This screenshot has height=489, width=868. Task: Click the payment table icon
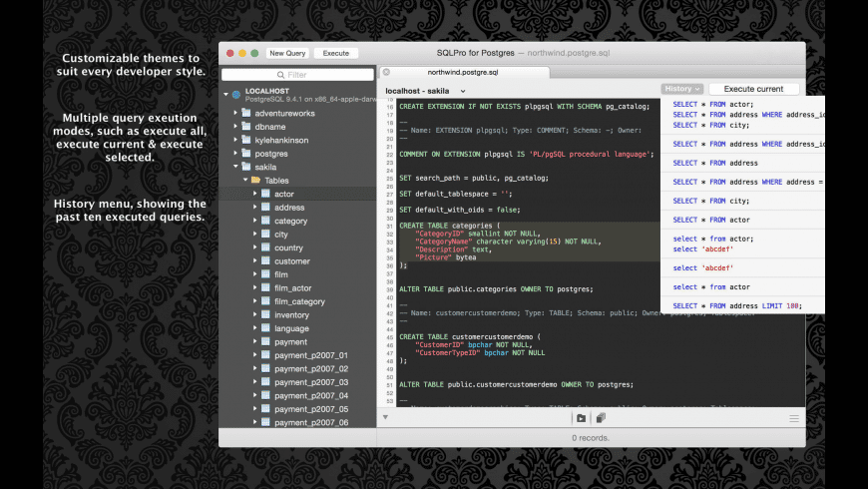pyautogui.click(x=265, y=341)
